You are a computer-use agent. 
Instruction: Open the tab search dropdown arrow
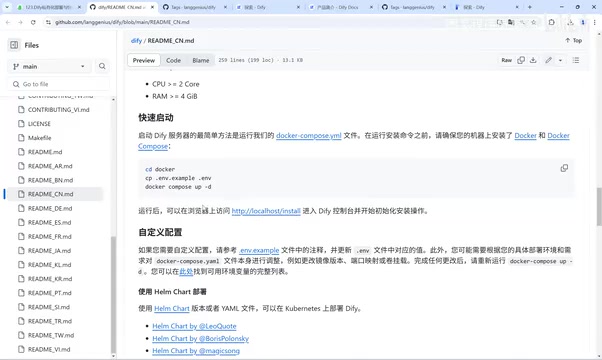click(x=7, y=7)
